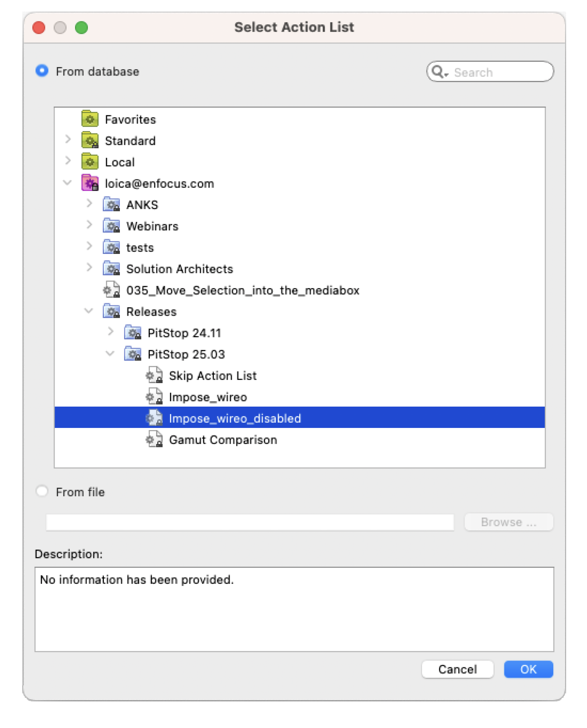Viewport: 587px width, 728px height.
Task: Select the From database radio button
Action: click(x=42, y=71)
